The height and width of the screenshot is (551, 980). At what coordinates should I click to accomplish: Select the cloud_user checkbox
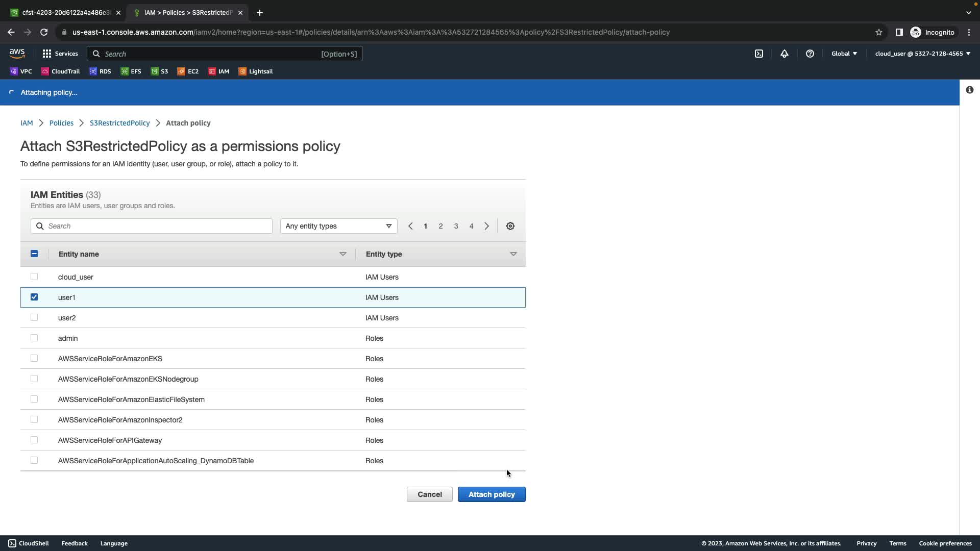coord(34,277)
